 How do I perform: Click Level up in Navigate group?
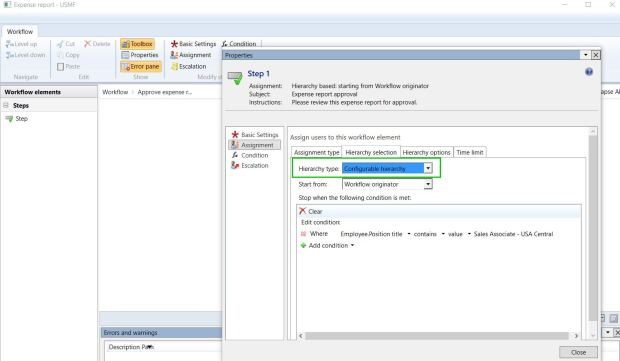click(21, 44)
